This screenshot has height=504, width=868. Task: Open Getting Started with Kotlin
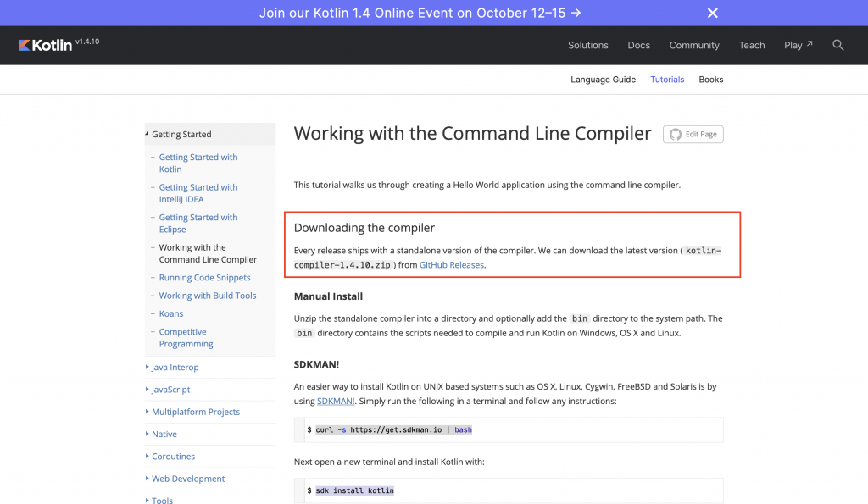198,163
